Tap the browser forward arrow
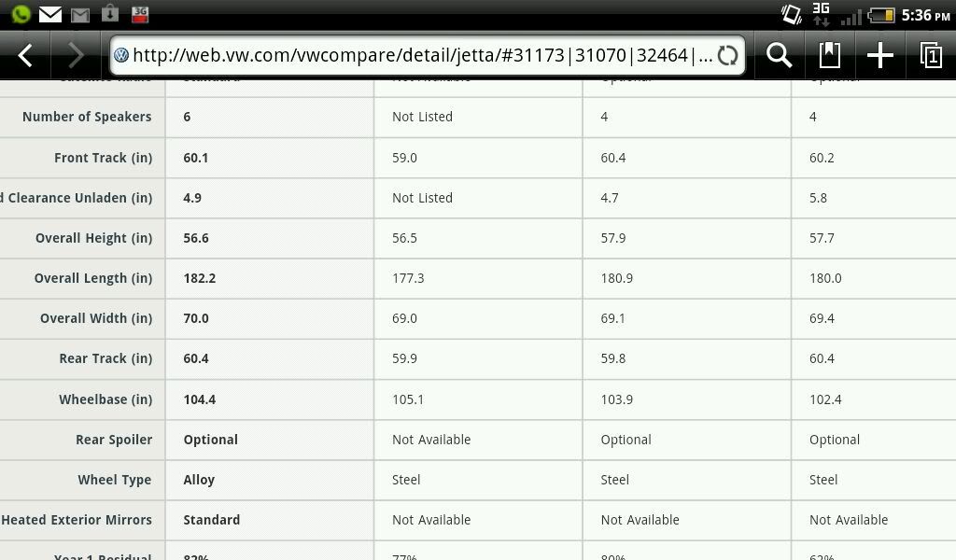The width and height of the screenshot is (956, 560). point(77,55)
